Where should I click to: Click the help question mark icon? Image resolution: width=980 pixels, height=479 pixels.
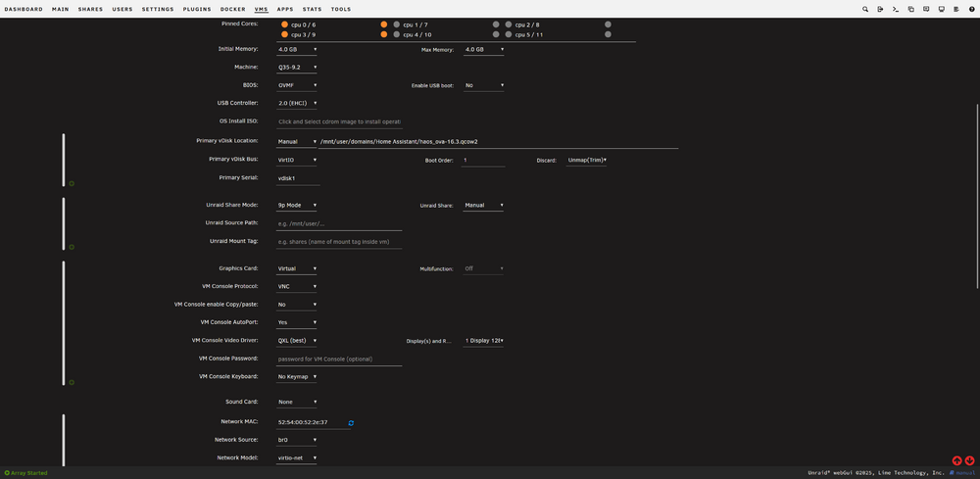pyautogui.click(x=971, y=10)
